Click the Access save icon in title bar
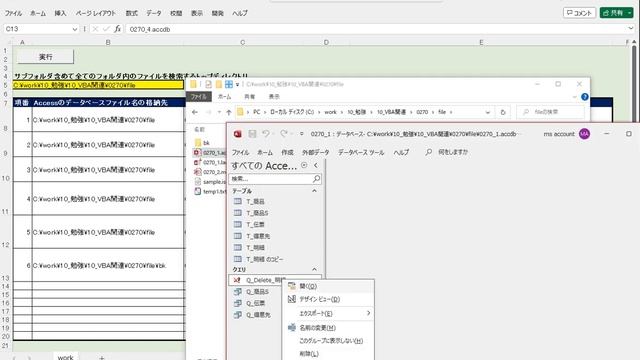 [x=252, y=134]
